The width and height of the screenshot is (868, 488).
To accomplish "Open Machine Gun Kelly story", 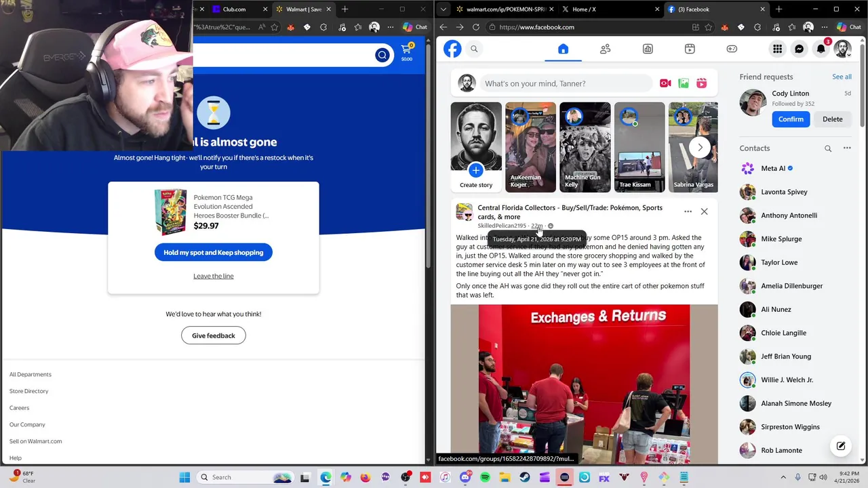I will (585, 147).
